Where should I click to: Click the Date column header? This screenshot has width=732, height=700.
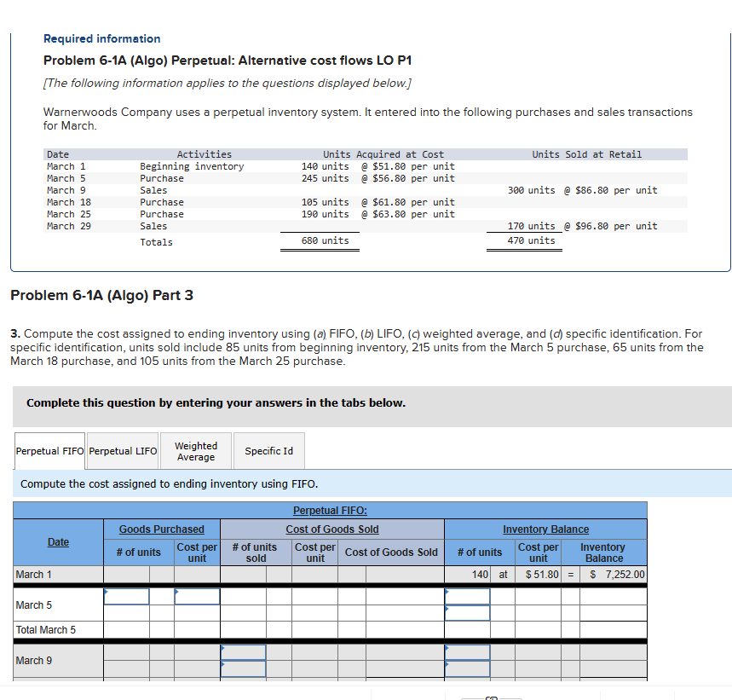click(57, 541)
